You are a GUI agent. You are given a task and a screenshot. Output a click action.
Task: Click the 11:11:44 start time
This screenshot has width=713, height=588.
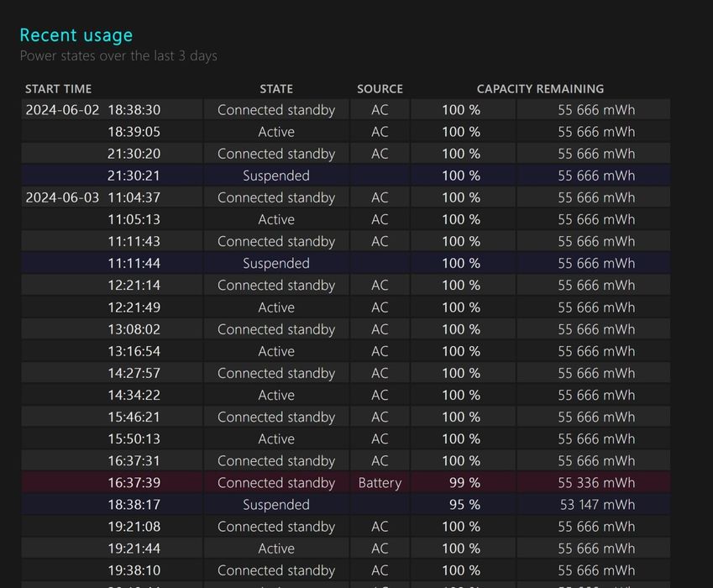click(x=134, y=263)
